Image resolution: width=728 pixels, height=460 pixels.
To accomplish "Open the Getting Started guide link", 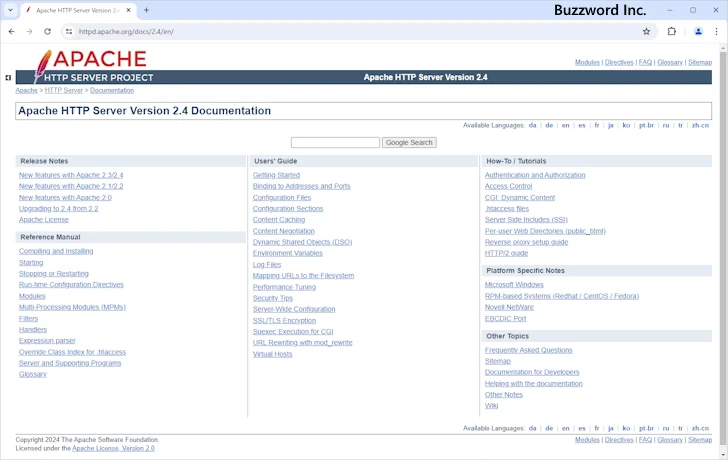I will pos(276,175).
